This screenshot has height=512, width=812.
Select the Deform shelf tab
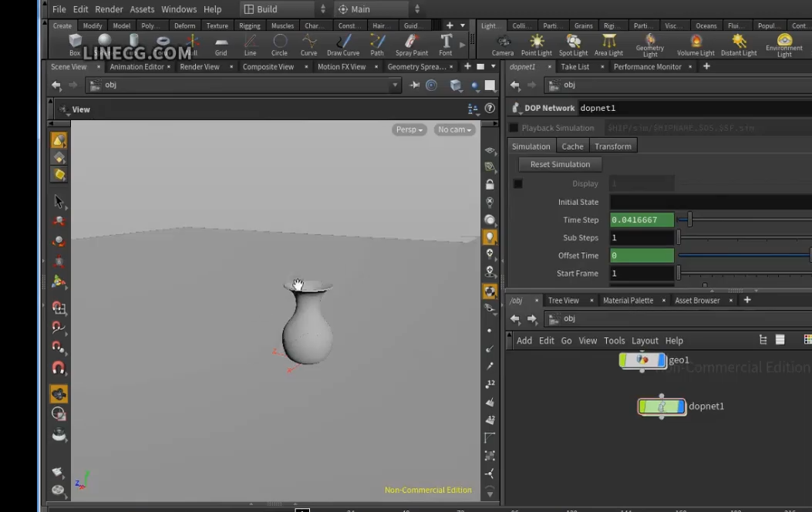(x=184, y=26)
